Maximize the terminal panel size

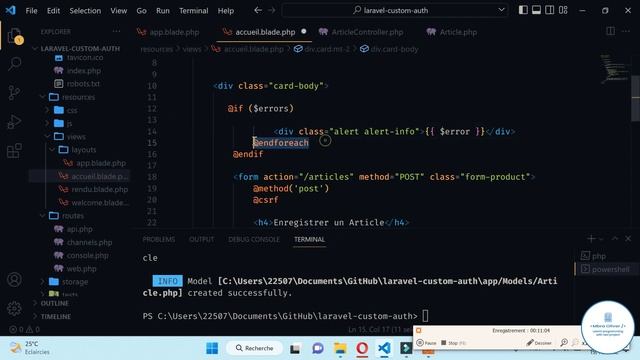[615, 238]
